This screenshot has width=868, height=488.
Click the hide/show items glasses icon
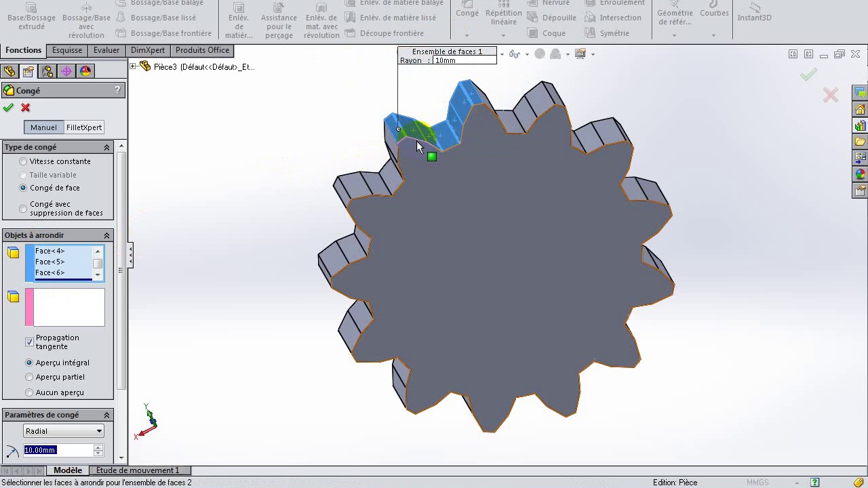(x=515, y=54)
